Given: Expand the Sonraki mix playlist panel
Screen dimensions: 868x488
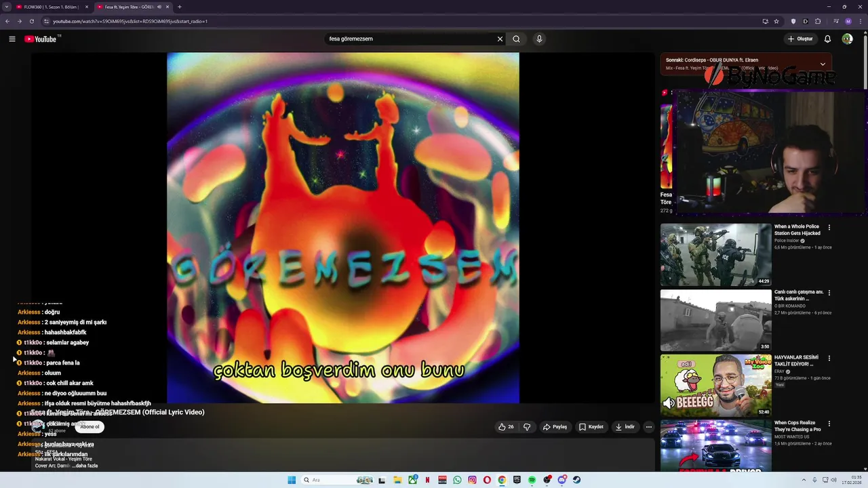Looking at the screenshot, I should (x=823, y=64).
